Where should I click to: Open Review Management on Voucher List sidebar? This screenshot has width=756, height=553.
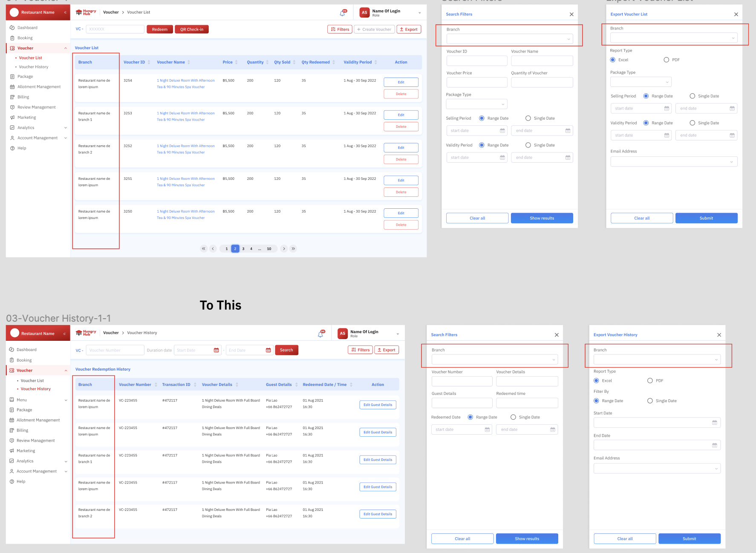tap(37, 107)
